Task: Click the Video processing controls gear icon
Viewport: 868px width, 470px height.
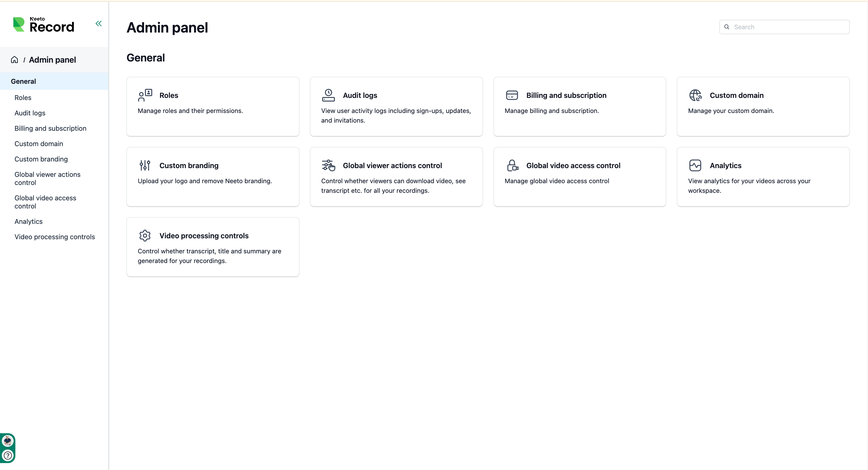Action: tap(145, 236)
